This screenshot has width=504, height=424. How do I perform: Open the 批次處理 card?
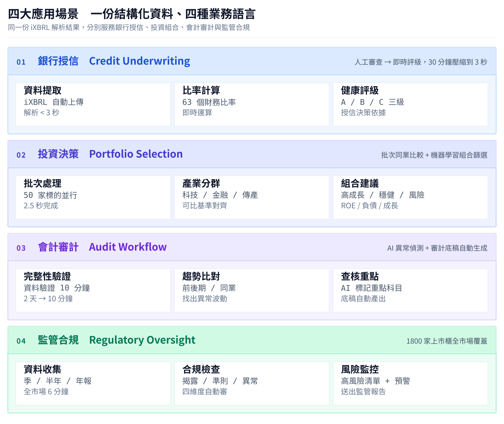pyautogui.click(x=93, y=197)
